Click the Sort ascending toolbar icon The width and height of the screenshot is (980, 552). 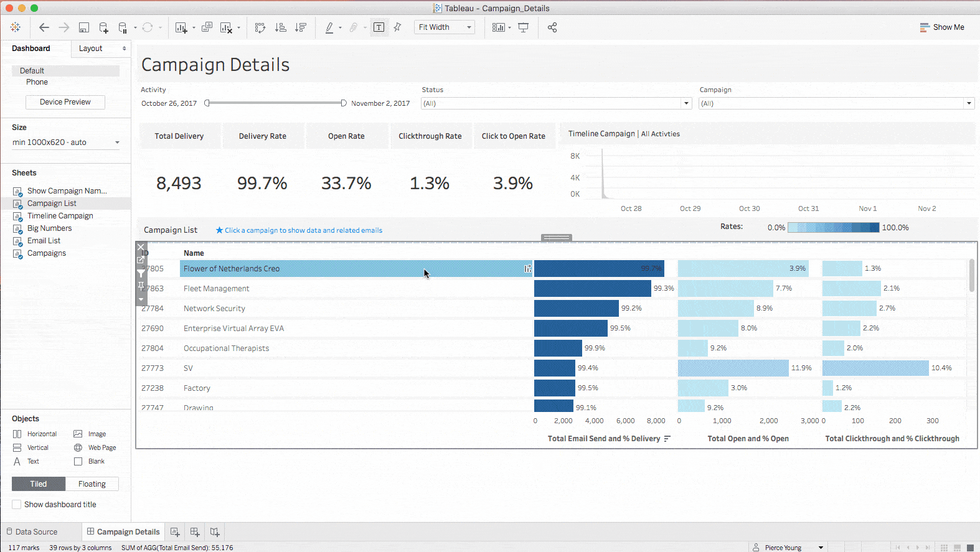281,27
